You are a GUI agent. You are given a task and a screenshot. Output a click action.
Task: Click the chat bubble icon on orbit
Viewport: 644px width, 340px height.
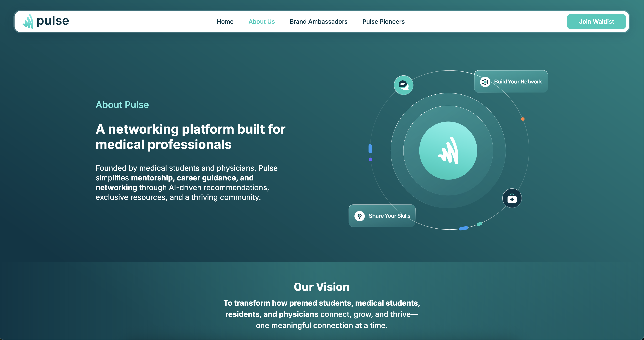click(403, 85)
